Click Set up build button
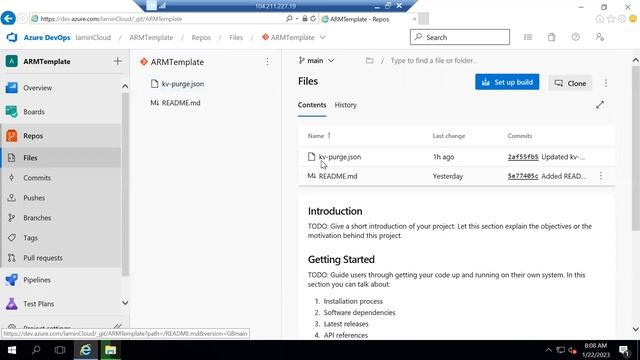 pos(507,82)
